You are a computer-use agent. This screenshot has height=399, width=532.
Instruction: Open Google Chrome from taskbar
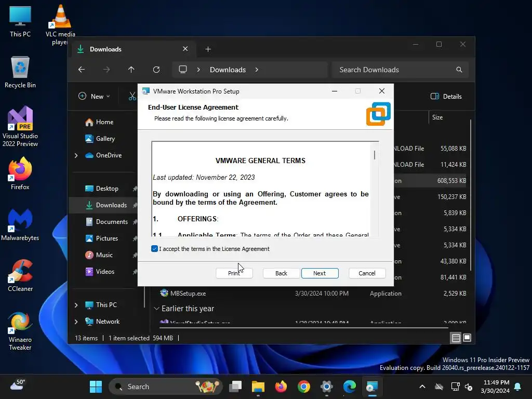click(303, 387)
